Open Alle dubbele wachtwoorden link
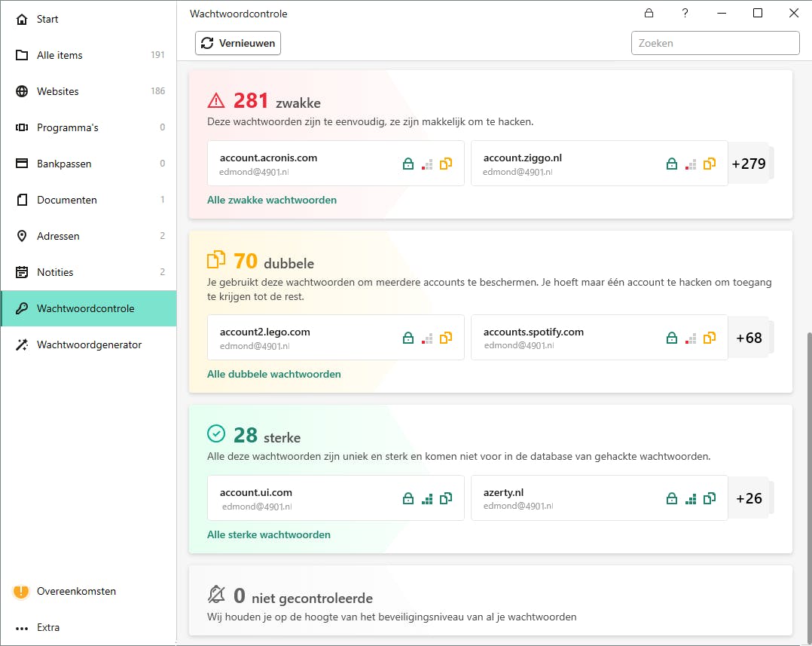 [274, 374]
